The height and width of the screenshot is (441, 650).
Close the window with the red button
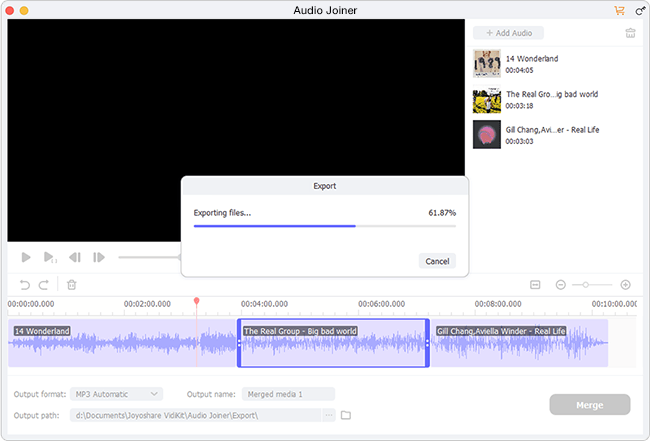tap(10, 11)
